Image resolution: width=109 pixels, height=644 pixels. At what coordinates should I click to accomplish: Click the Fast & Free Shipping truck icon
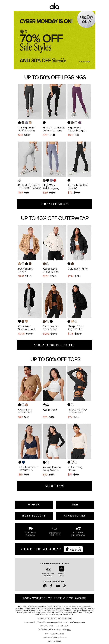click(x=30, y=529)
